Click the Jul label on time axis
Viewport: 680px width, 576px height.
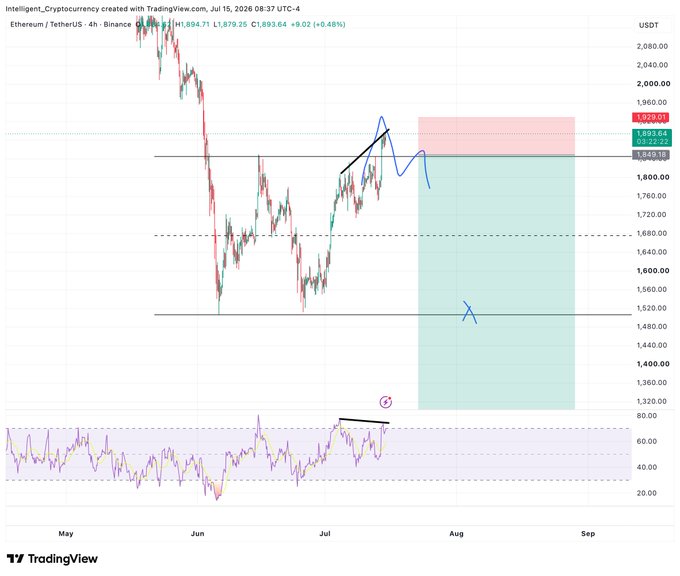(x=325, y=533)
